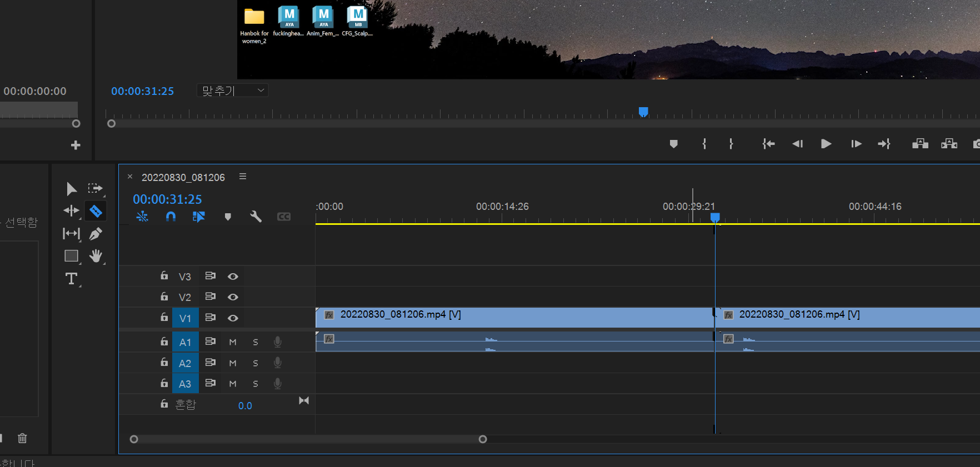Click the Program monitor playhead marker
The height and width of the screenshot is (467, 980).
pos(643,112)
